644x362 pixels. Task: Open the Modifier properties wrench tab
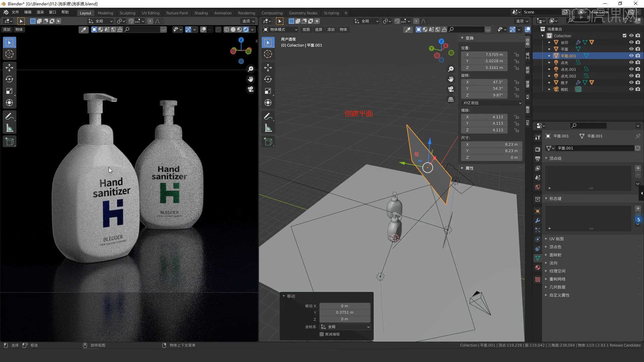(x=538, y=221)
